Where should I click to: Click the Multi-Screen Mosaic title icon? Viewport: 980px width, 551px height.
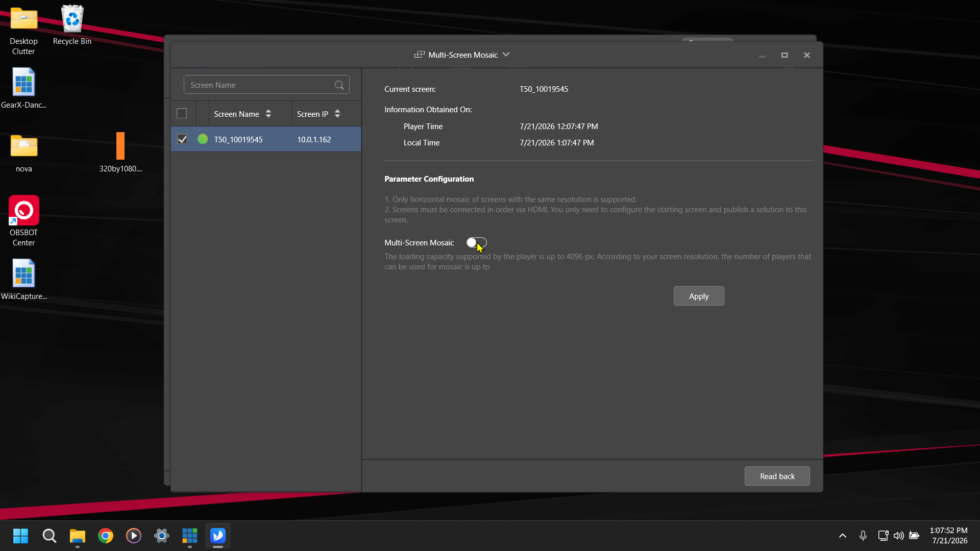(x=419, y=55)
